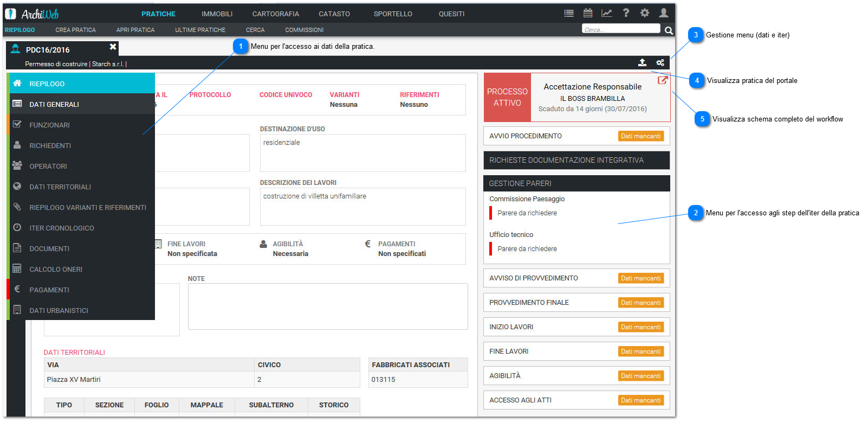Click the NOTE text area

pos(328,306)
